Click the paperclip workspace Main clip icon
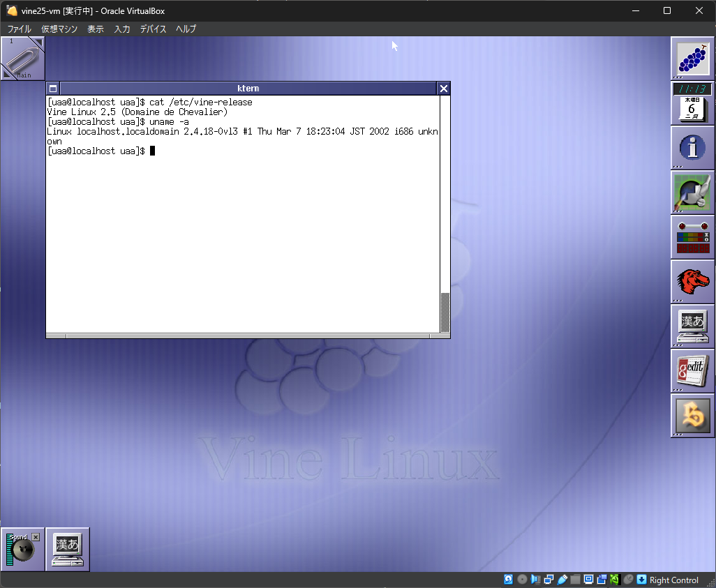 (x=22, y=59)
